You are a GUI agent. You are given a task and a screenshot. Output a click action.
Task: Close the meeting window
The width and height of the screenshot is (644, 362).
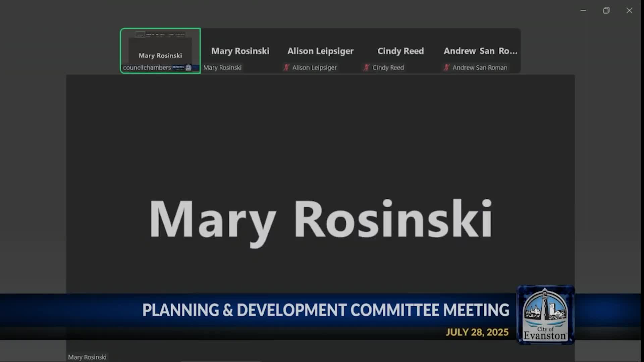629,10
